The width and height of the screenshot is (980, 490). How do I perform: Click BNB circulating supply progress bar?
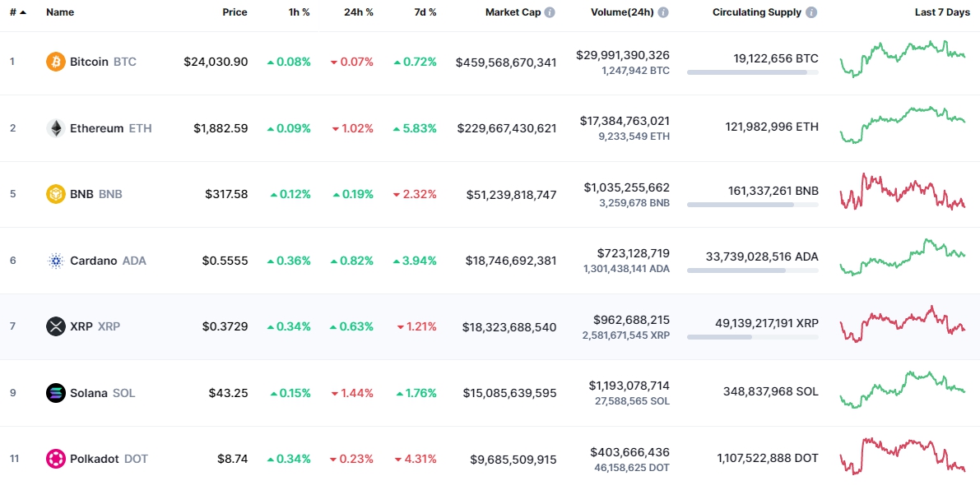pyautogui.click(x=753, y=205)
